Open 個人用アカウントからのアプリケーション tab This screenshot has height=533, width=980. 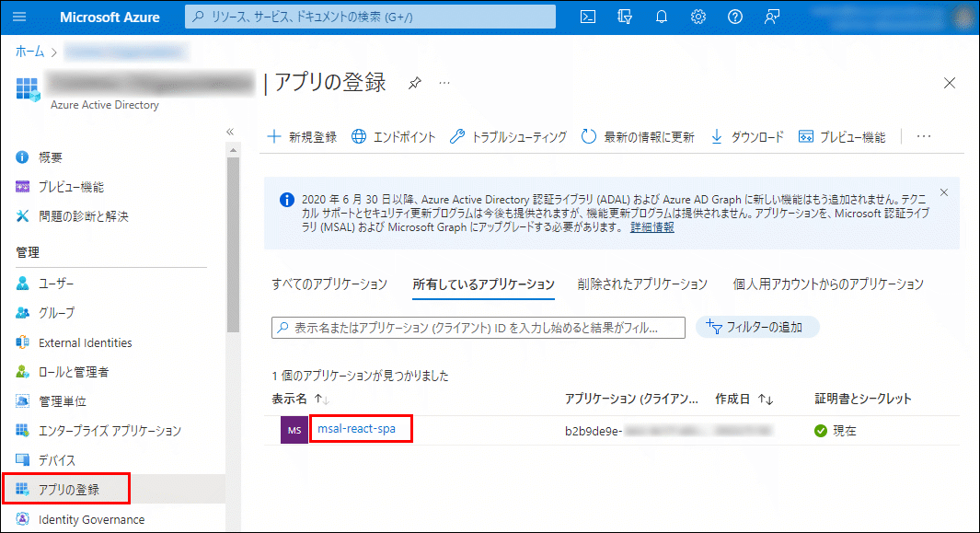828,284
